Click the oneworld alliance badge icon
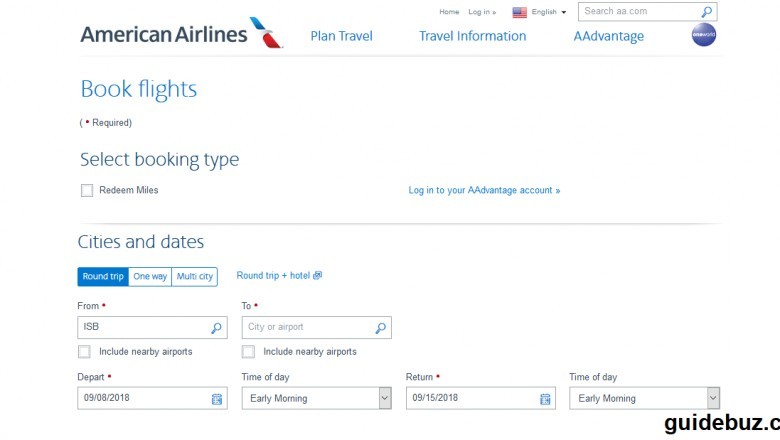Viewport: 780px width, 440px height. tap(704, 35)
